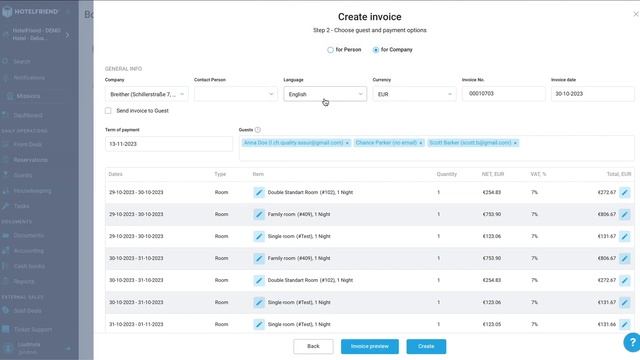Click €254.83 net in first row
This screenshot has width=640, height=360.
coord(491,192)
